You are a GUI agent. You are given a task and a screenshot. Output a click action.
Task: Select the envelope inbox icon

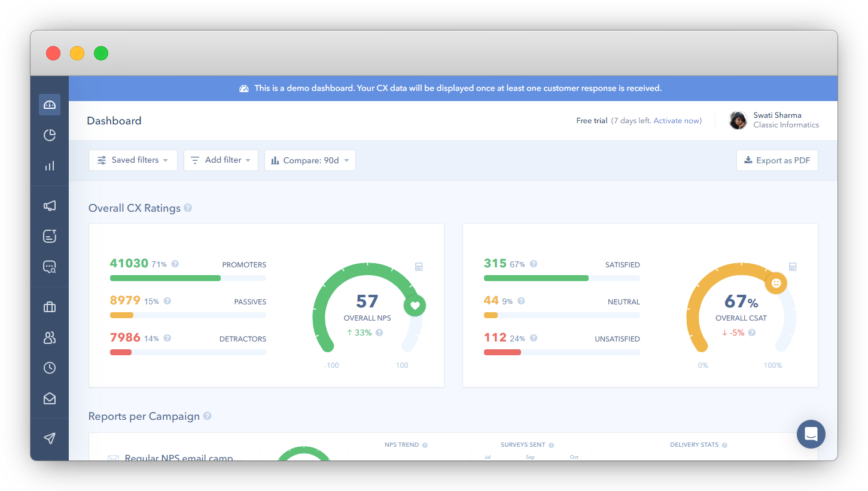click(x=50, y=398)
